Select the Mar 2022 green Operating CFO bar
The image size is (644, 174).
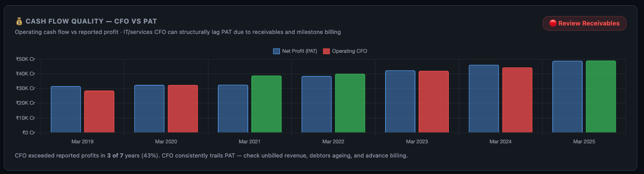coord(350,103)
